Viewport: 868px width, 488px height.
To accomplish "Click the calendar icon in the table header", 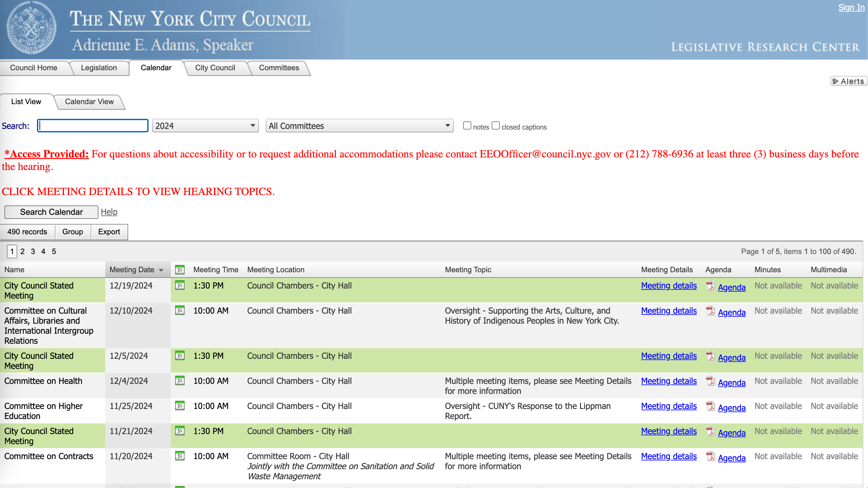I will coord(180,269).
